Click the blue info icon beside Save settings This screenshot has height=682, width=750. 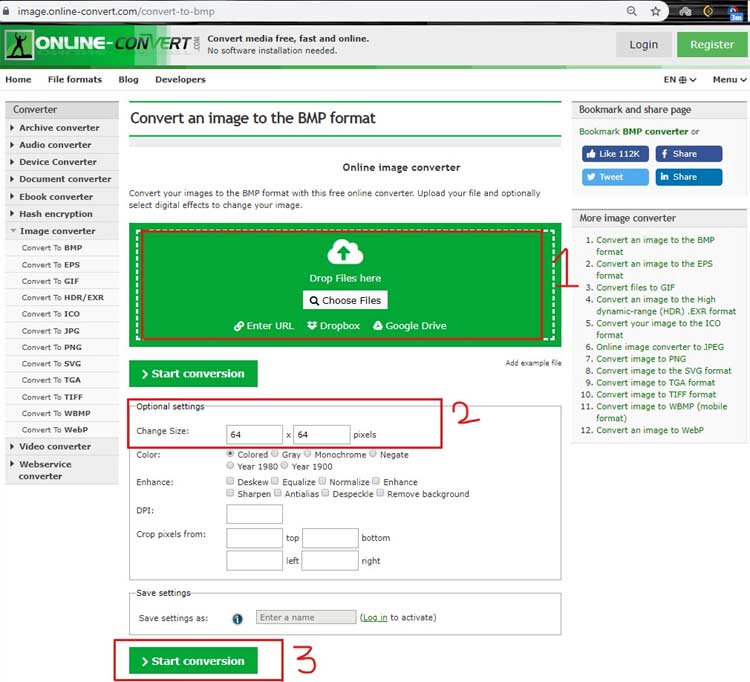(x=237, y=619)
